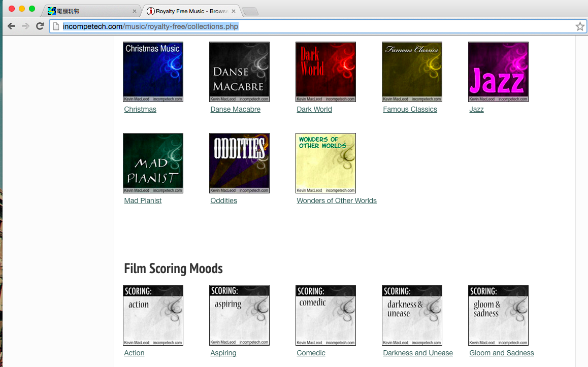This screenshot has width=588, height=367.
Task: Click the browser back arrow
Action: [12, 26]
